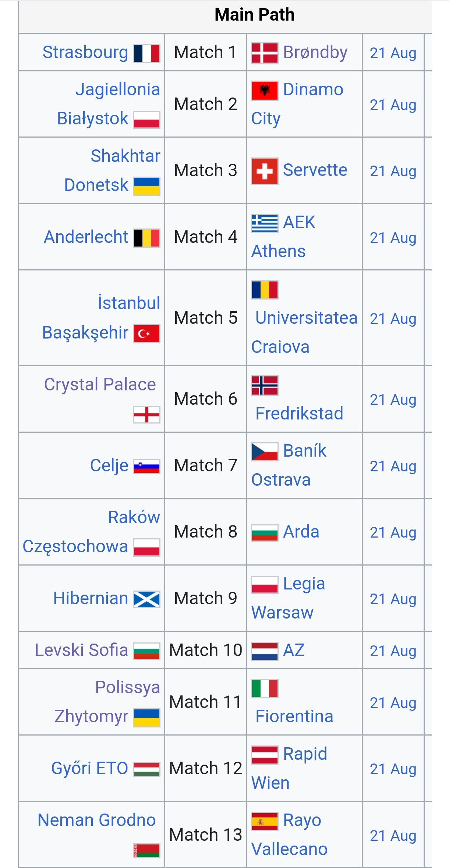Click the Greece flag beside AEK Athens
The width and height of the screenshot is (449, 868).
265,223
